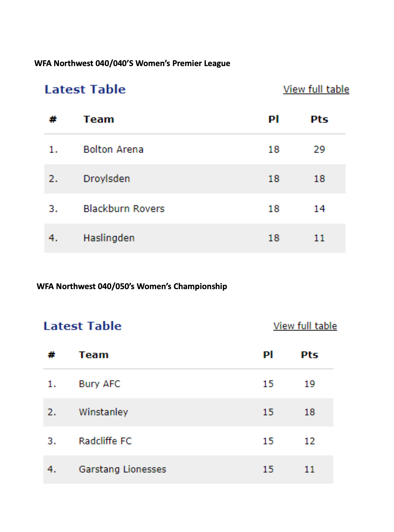Click the Pts column header in Championship table
The height and width of the screenshot is (532, 394).
[309, 355]
